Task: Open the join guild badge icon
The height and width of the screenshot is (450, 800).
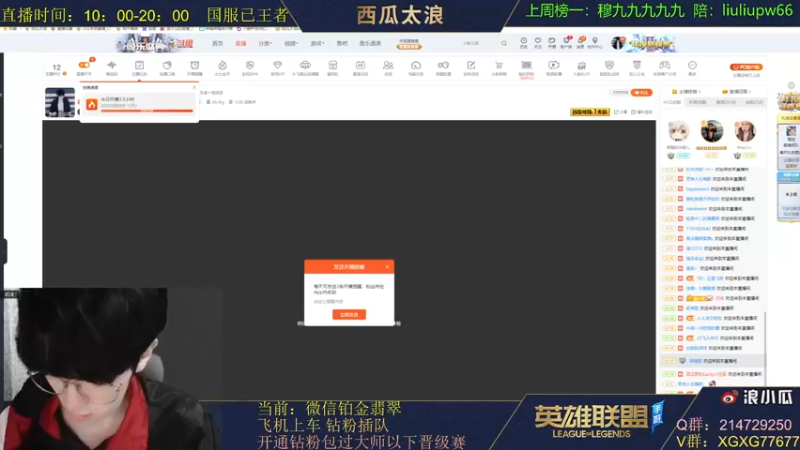Action: [x=637, y=67]
